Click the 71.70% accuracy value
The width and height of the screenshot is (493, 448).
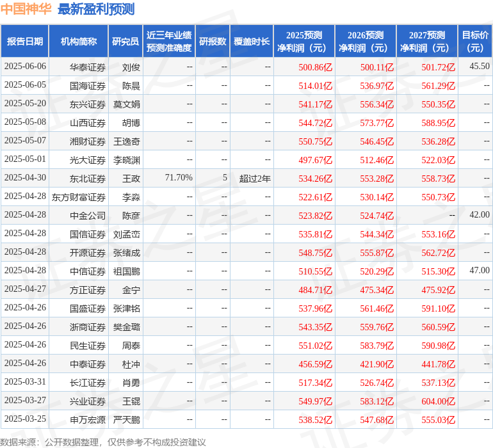click(x=179, y=178)
